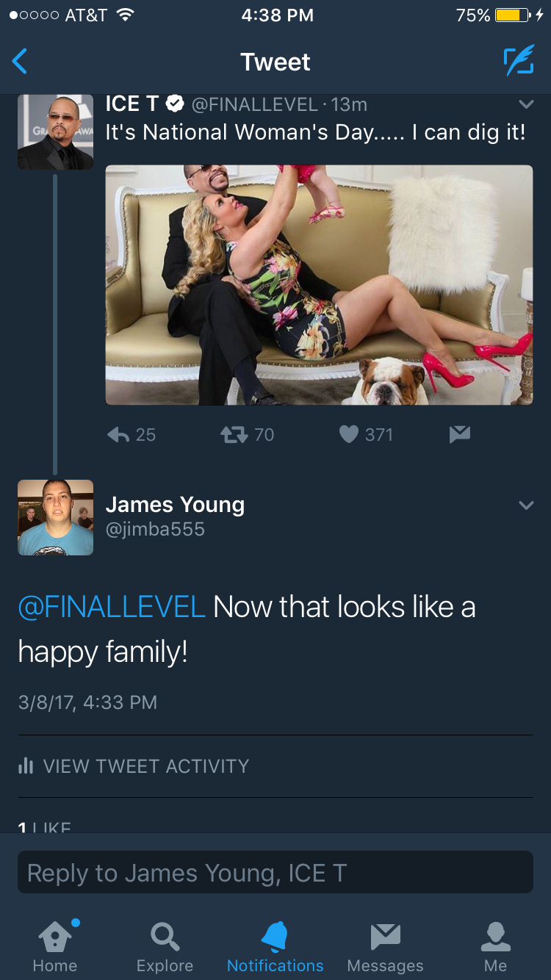Select the Notifications tab

[275, 946]
